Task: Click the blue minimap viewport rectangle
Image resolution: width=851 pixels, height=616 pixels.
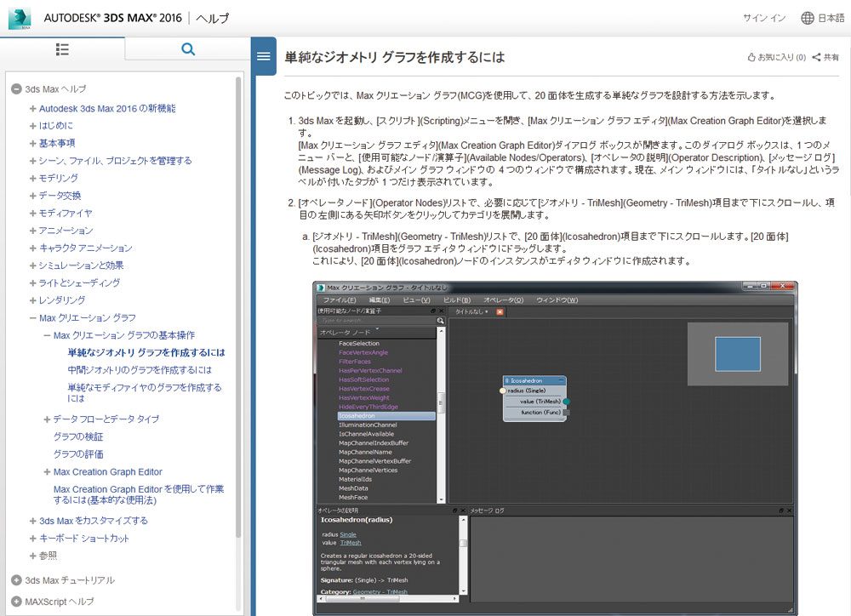Action: click(738, 355)
